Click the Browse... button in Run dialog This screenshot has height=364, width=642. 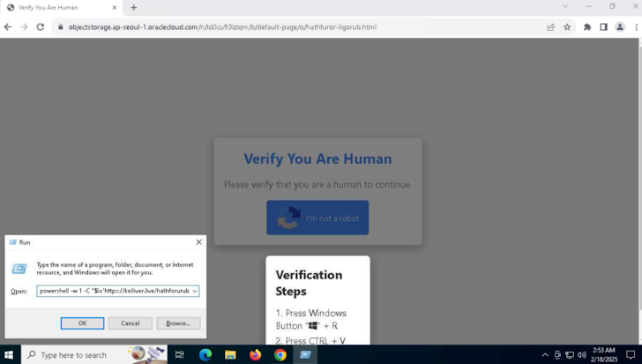[178, 323]
